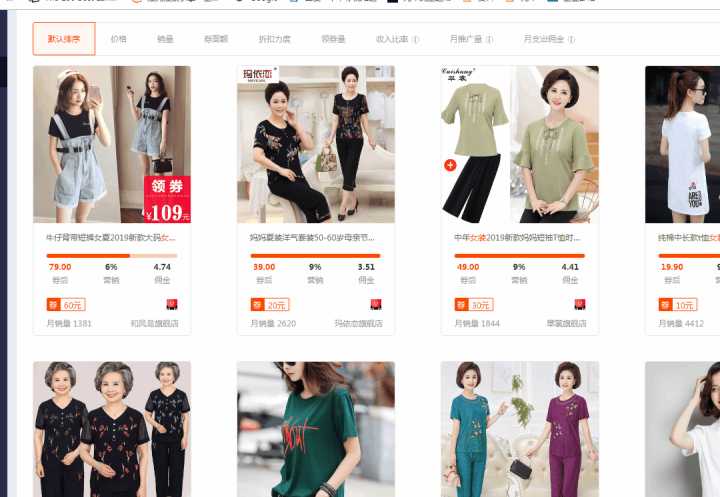
Task: Open the denim overalls product title link
Action: click(111, 237)
